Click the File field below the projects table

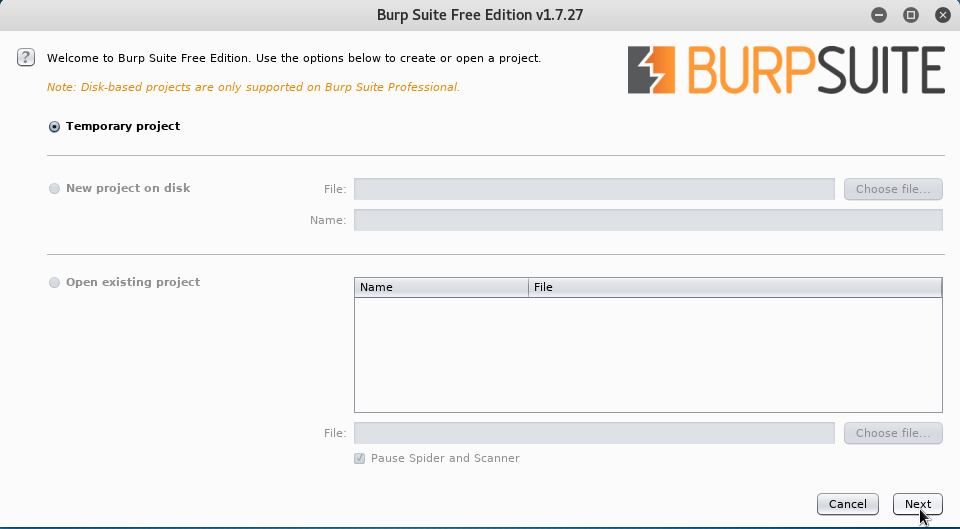click(594, 433)
